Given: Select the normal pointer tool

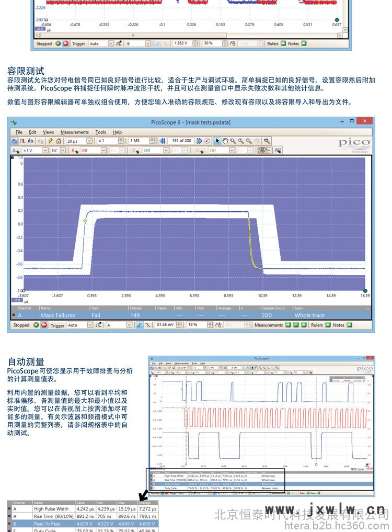Looking at the screenshot, I should click(217, 141).
